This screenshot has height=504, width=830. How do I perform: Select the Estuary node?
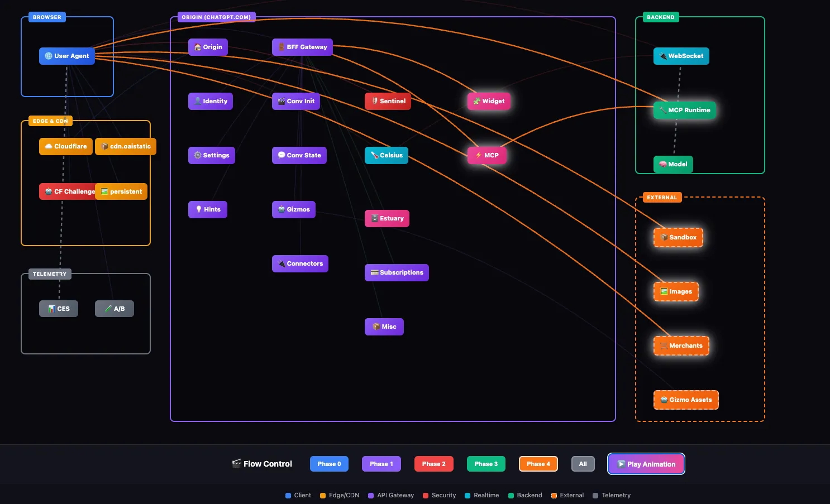[x=387, y=218]
